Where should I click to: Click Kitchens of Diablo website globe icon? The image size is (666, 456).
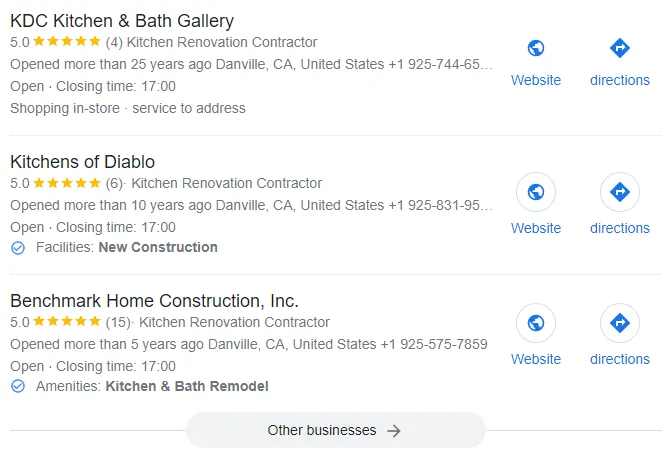pos(536,192)
